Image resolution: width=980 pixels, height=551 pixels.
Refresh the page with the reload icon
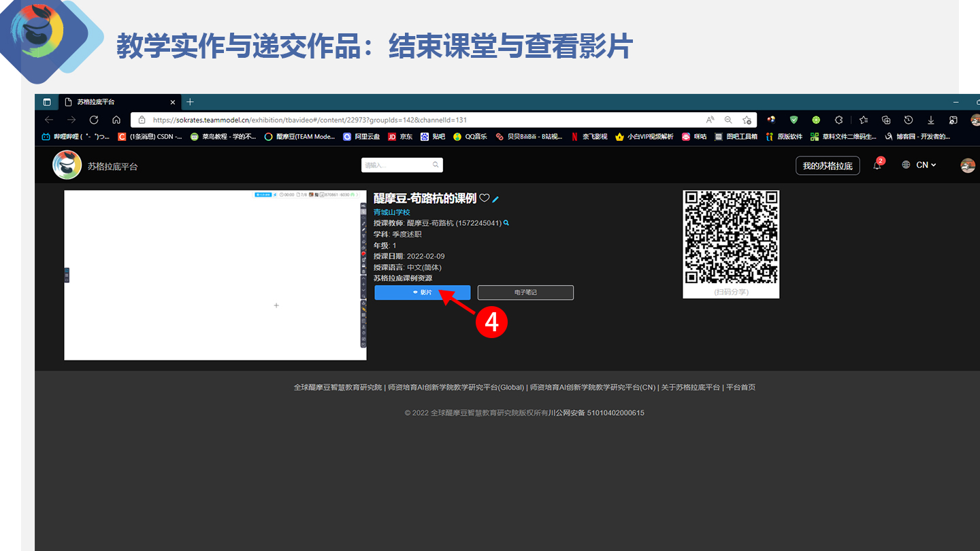[94, 120]
